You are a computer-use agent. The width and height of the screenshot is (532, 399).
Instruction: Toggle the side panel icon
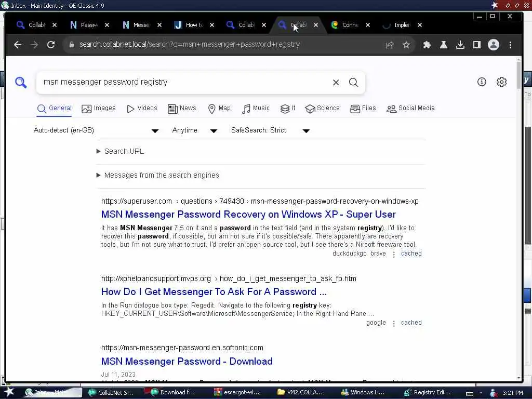(x=477, y=45)
